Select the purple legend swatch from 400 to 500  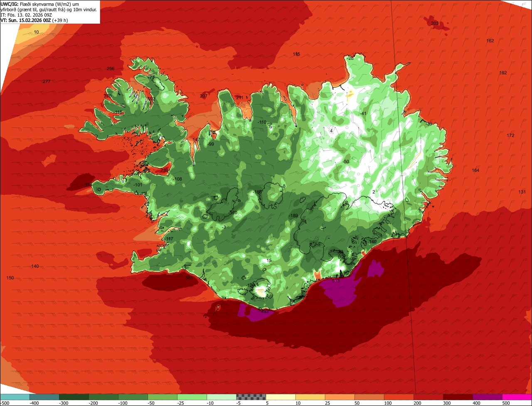(488, 397)
